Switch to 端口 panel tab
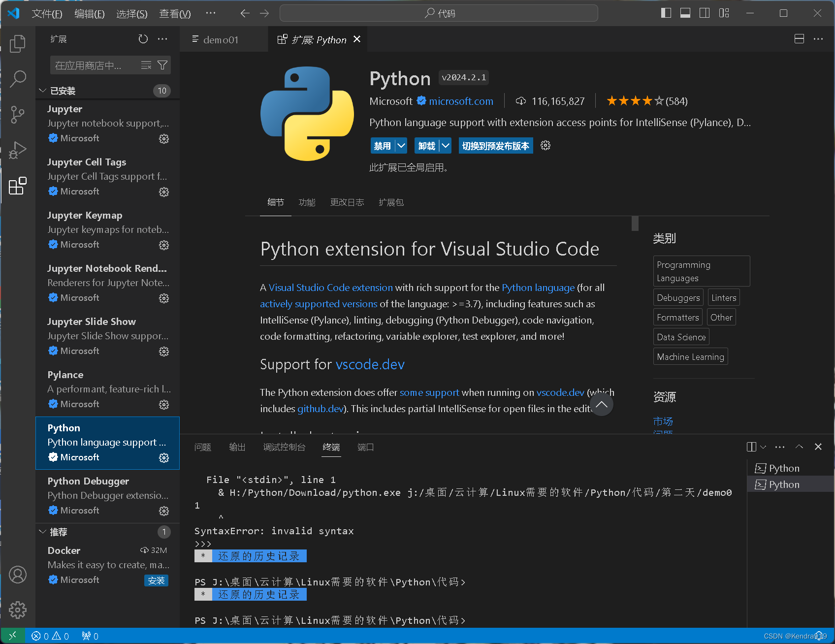835x644 pixels. click(x=366, y=447)
